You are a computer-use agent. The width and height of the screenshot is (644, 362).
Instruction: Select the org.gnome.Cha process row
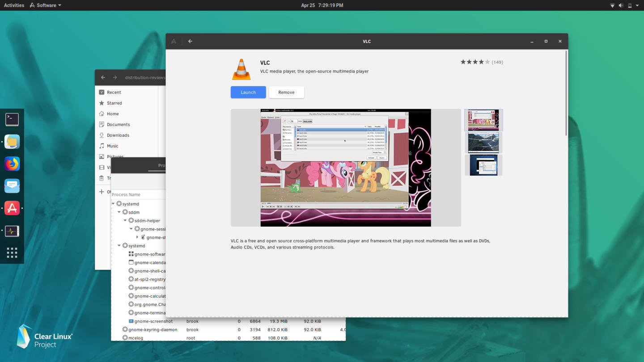[138, 304]
